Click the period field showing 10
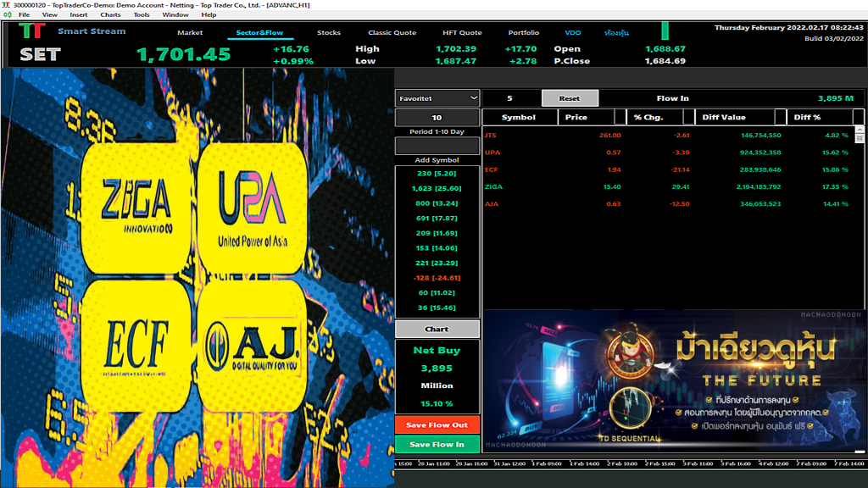 pos(437,117)
